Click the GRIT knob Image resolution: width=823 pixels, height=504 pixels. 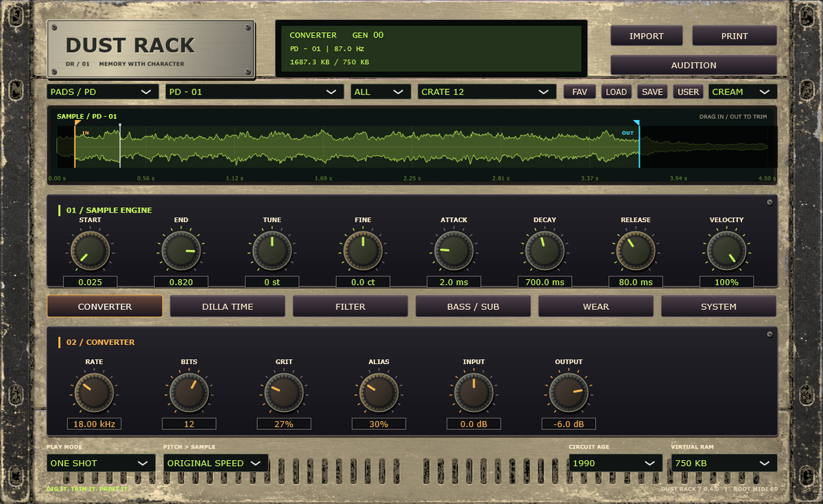pos(284,392)
